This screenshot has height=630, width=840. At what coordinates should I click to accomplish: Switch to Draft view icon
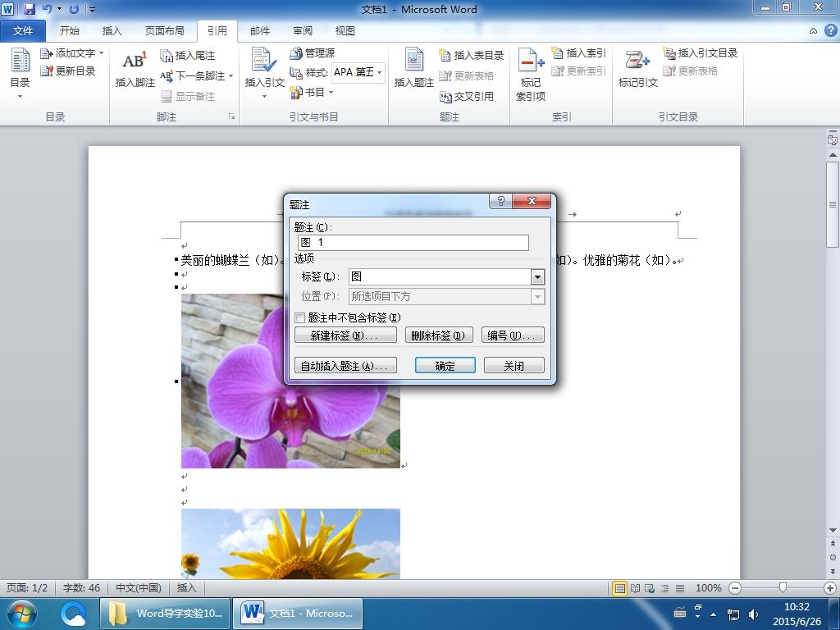coord(680,588)
